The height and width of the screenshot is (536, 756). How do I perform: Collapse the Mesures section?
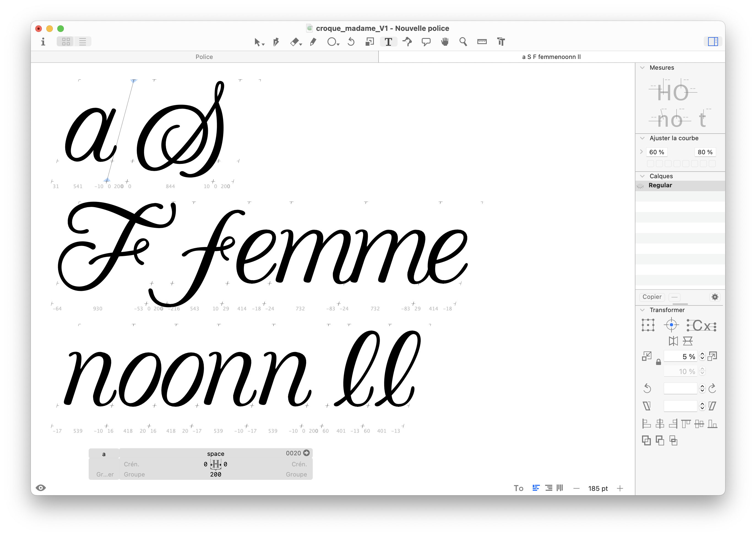point(642,68)
